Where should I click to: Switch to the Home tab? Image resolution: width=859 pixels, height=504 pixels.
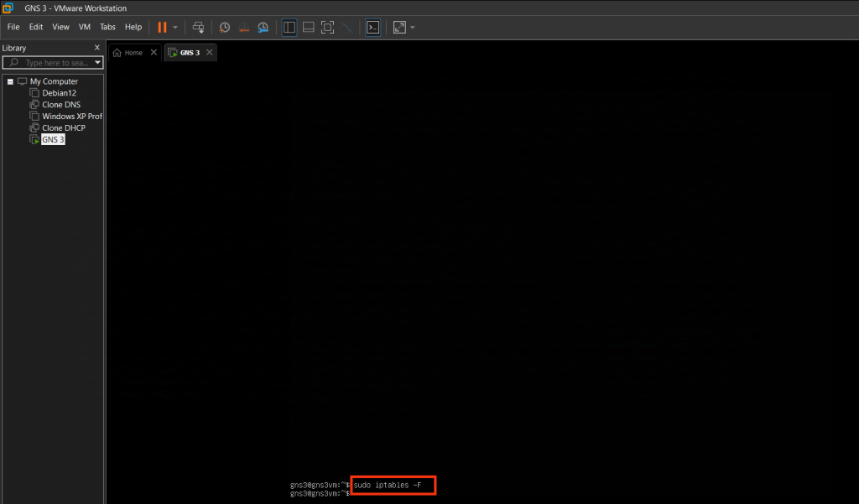(x=128, y=52)
